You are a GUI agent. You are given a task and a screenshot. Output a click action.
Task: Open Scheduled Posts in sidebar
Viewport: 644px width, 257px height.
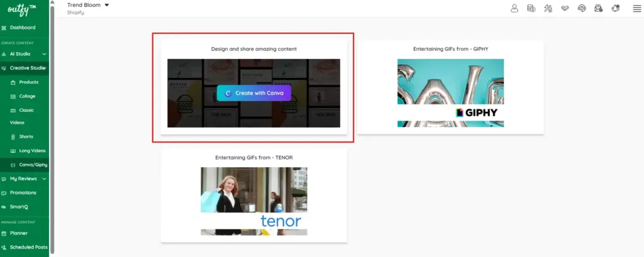click(x=25, y=247)
